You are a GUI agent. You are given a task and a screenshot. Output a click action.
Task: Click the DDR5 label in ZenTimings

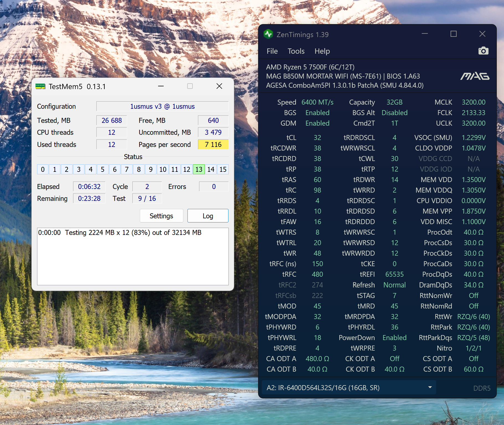click(x=482, y=388)
